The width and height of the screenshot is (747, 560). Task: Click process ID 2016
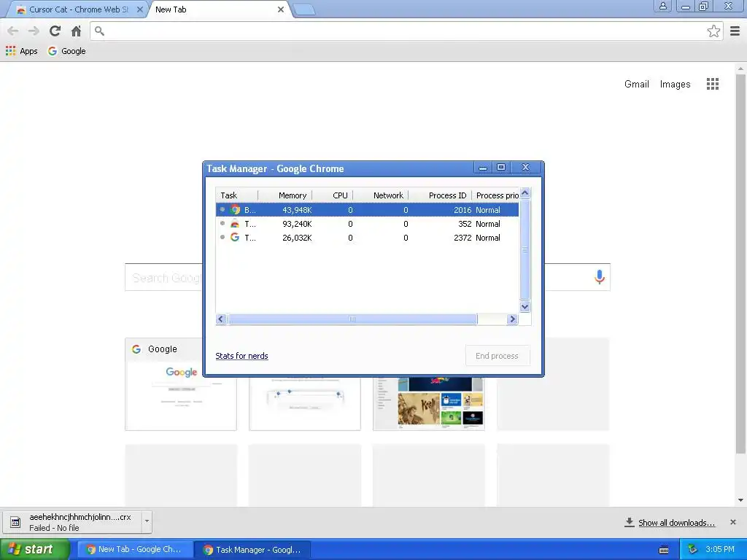tap(462, 210)
